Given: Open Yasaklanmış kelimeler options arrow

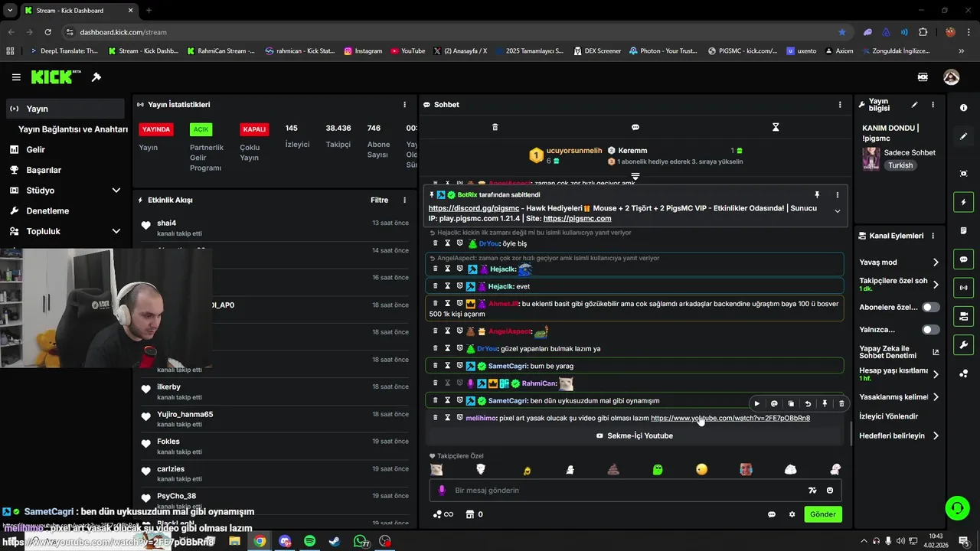Looking at the screenshot, I should click(x=936, y=397).
